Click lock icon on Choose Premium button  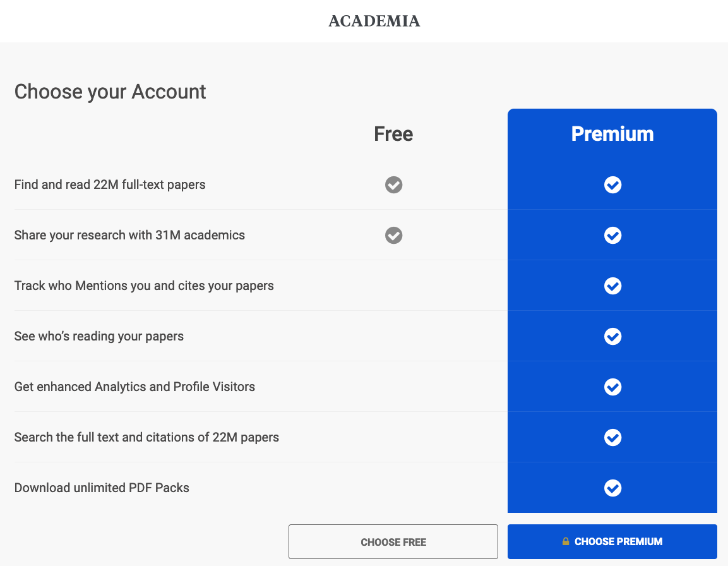point(566,541)
